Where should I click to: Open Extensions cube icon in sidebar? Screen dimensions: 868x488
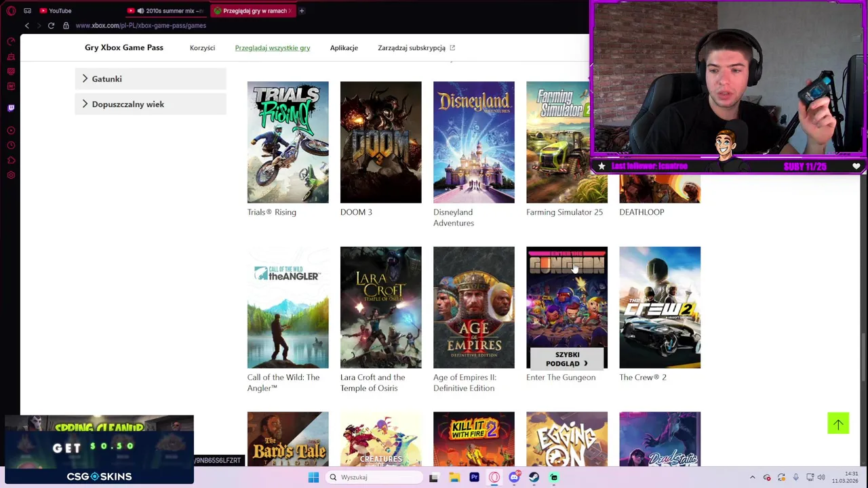click(11, 160)
